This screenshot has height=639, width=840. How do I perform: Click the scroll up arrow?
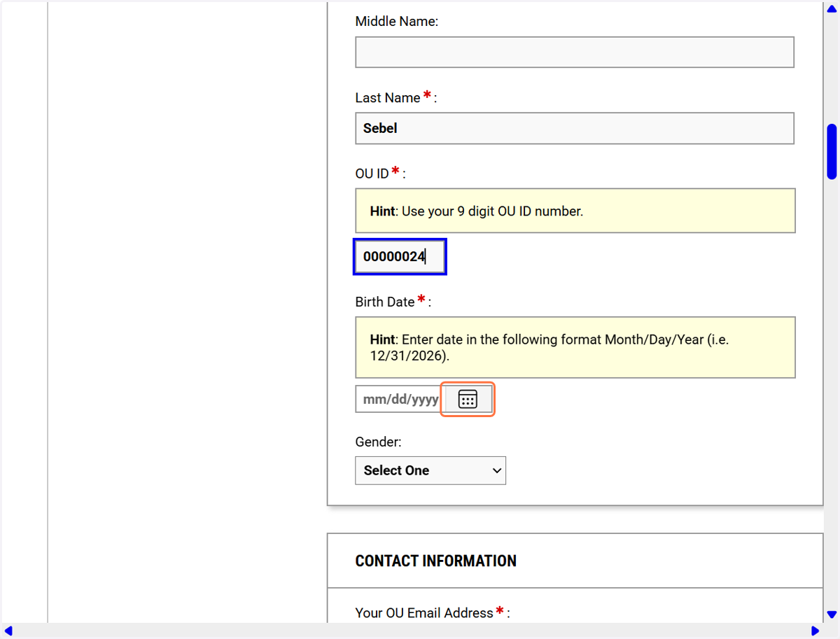pyautogui.click(x=832, y=8)
